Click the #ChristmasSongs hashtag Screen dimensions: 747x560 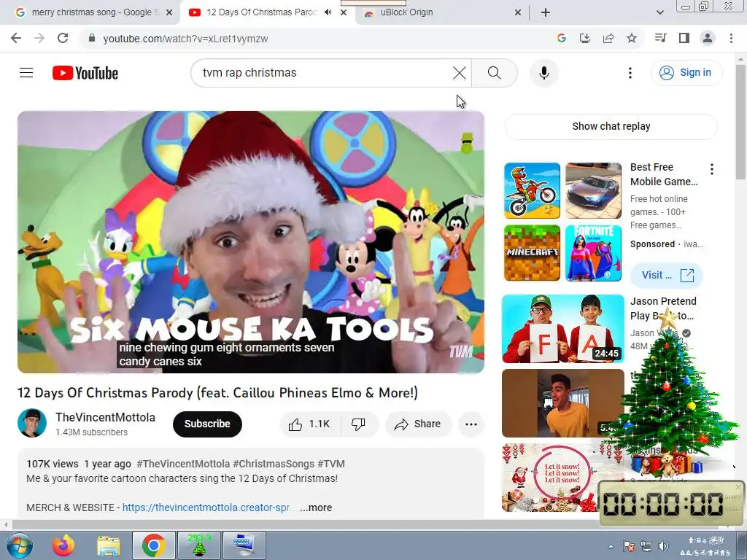point(274,464)
